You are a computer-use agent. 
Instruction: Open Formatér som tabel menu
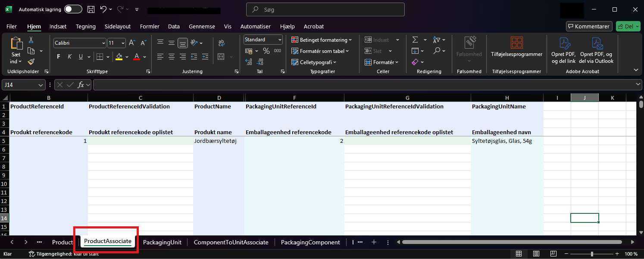(x=320, y=51)
